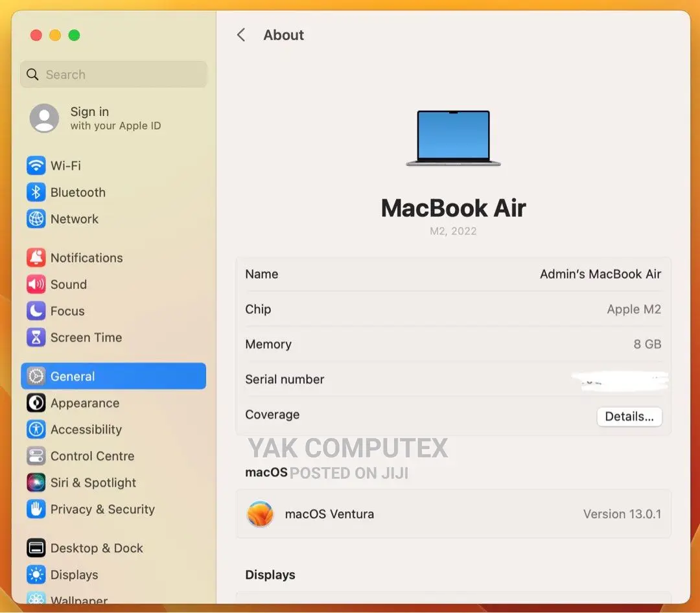Click the Apple M2 chip value

tap(633, 309)
